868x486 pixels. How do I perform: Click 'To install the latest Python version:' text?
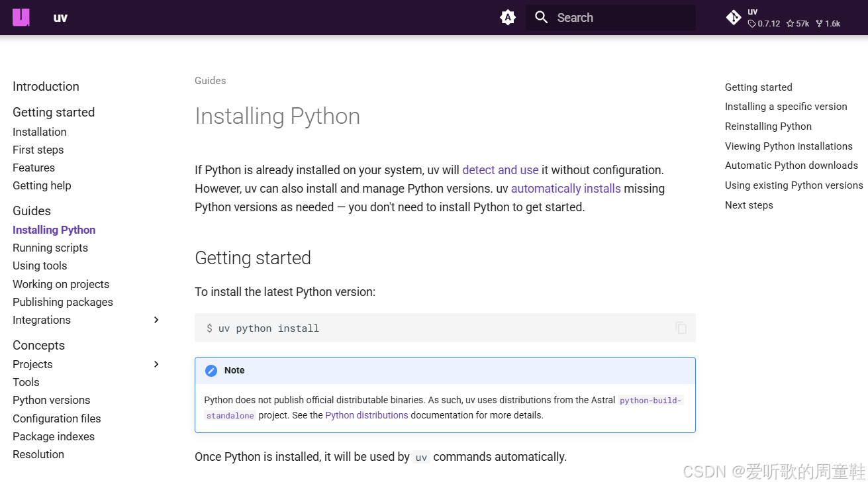(285, 292)
